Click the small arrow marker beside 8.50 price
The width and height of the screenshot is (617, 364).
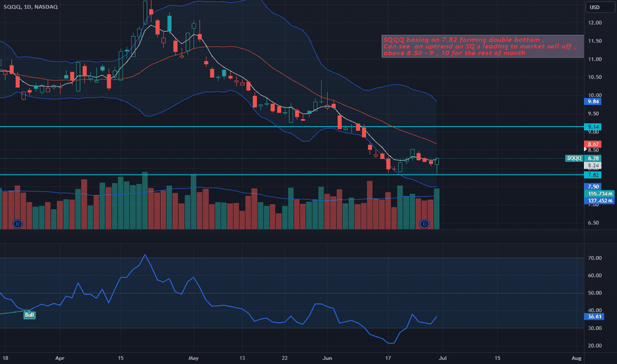[x=585, y=149]
